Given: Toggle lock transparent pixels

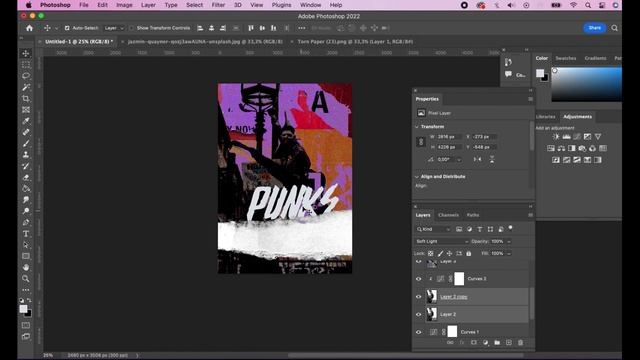Looking at the screenshot, I should coord(431,253).
